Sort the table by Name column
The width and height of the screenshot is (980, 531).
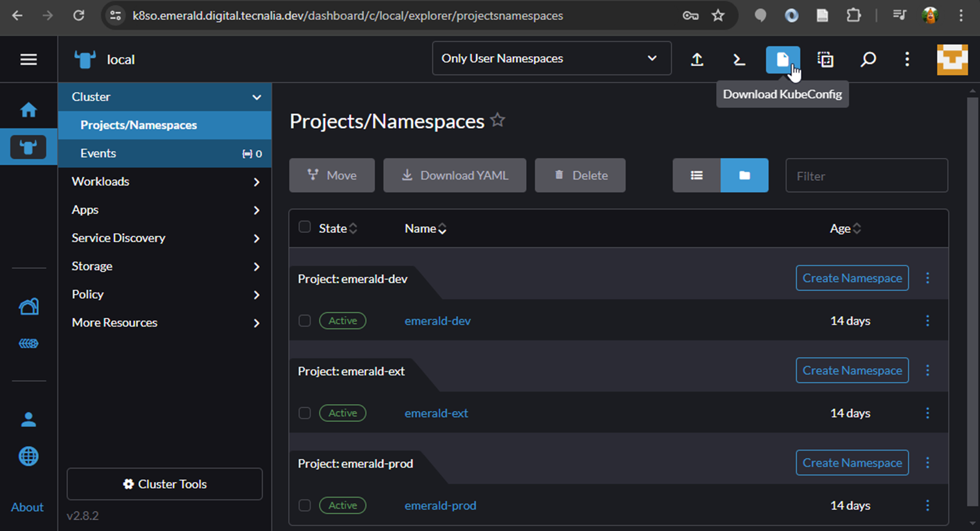[x=426, y=228]
